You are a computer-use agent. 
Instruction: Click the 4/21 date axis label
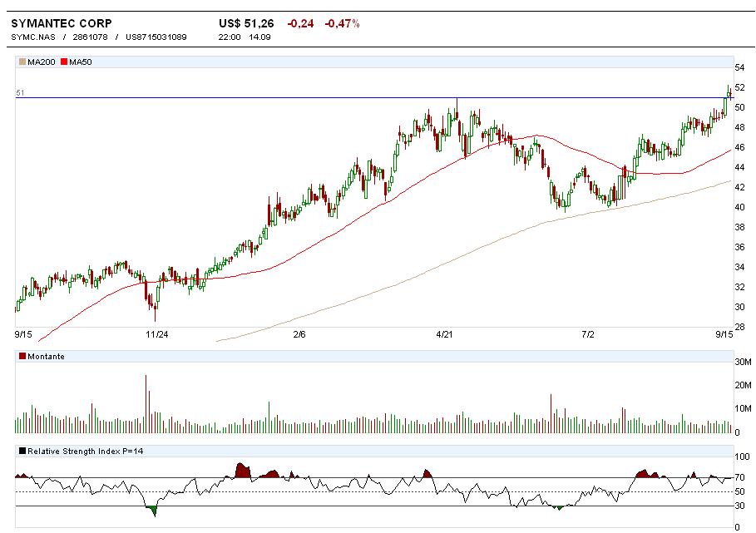pyautogui.click(x=444, y=334)
